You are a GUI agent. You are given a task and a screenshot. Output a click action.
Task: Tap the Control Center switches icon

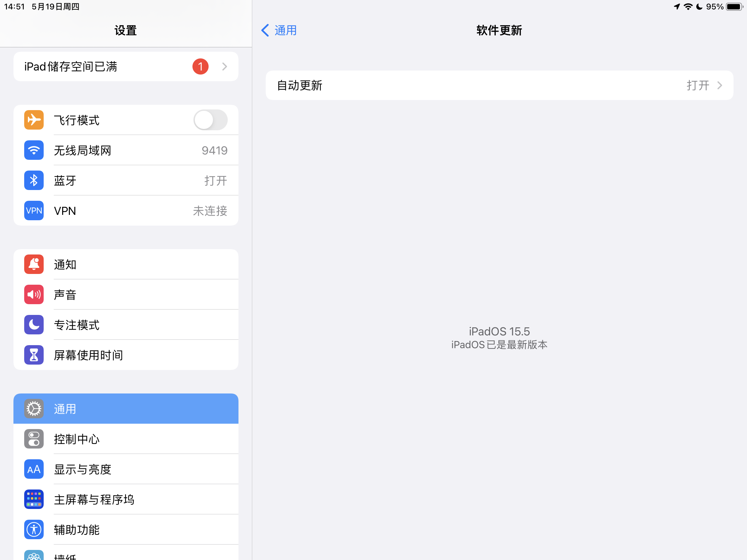(x=34, y=439)
